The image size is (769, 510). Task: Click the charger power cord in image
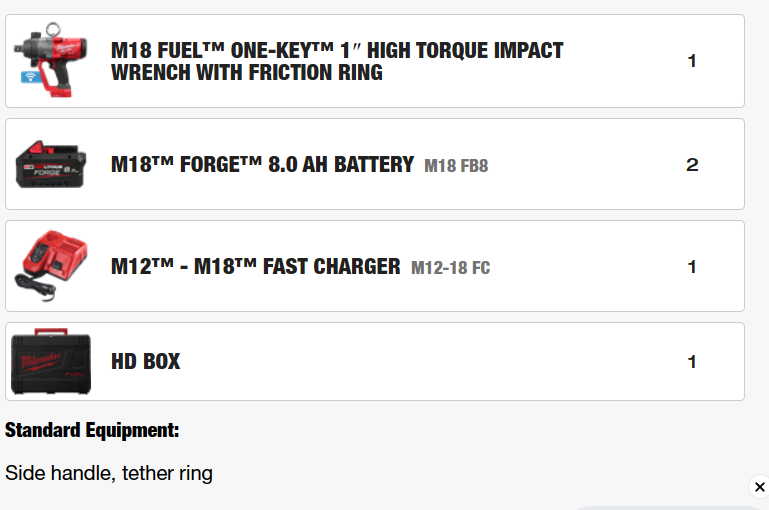point(30,285)
